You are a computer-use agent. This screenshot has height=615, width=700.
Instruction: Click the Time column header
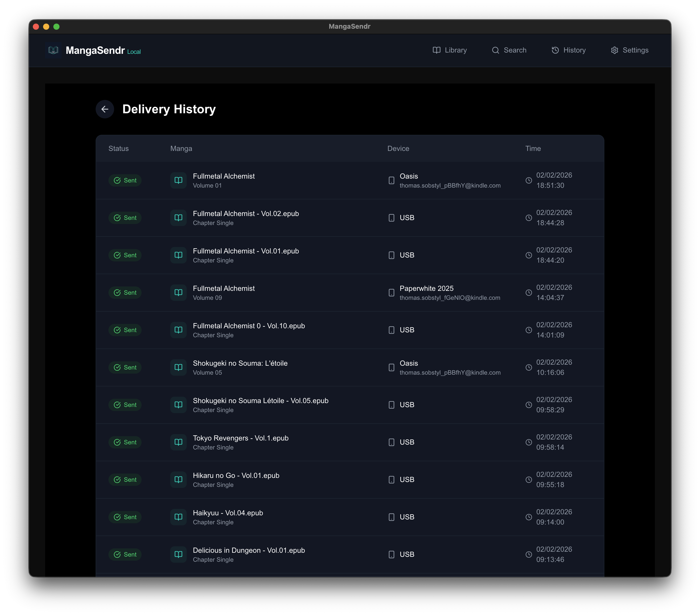point(533,149)
